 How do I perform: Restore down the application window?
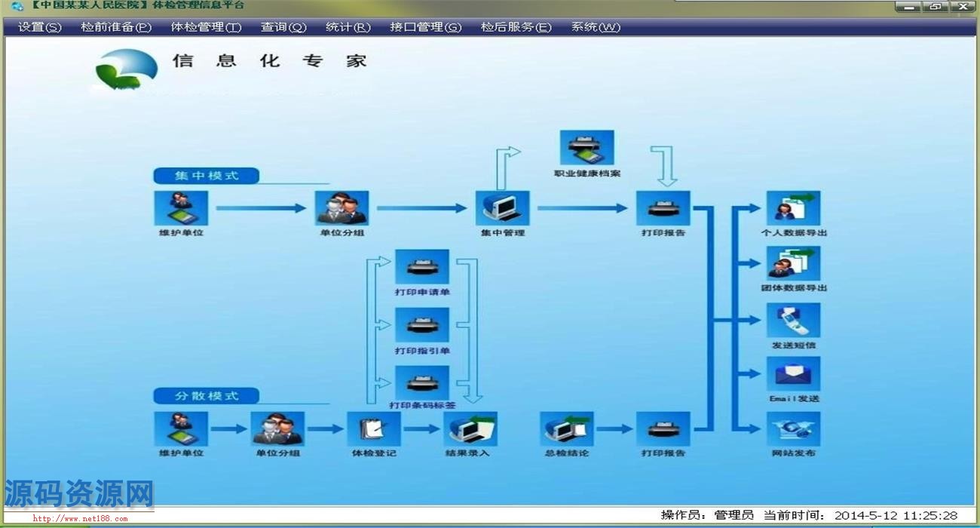[935, 6]
